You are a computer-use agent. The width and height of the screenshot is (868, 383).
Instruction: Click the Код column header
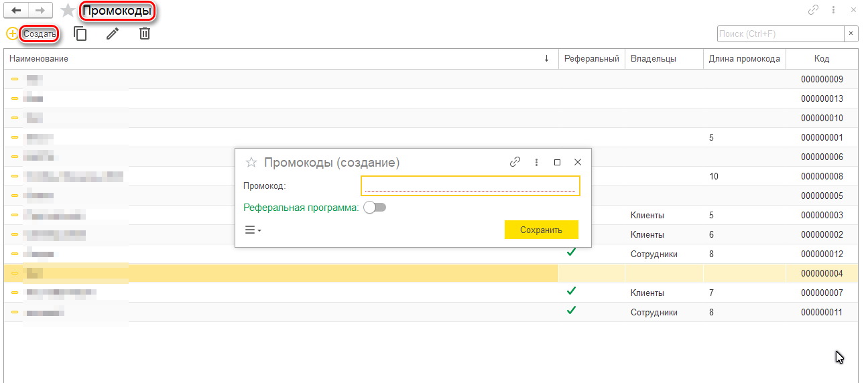(822, 59)
